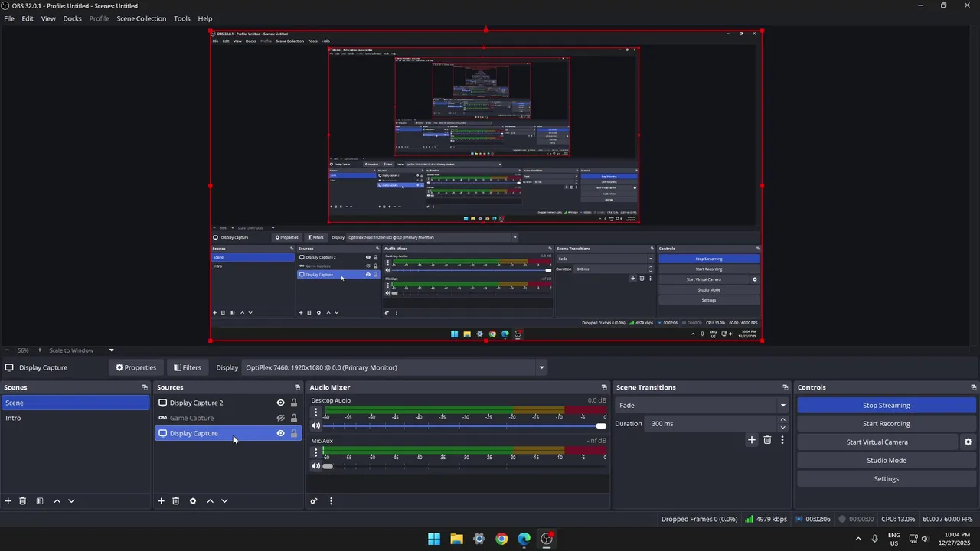
Task: Open Fade transition dropdown
Action: coord(702,406)
